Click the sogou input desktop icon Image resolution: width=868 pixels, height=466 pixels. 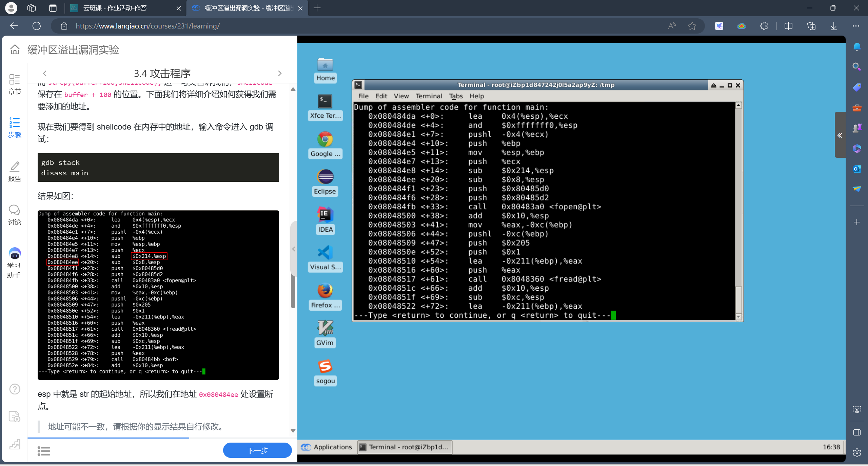point(325,367)
